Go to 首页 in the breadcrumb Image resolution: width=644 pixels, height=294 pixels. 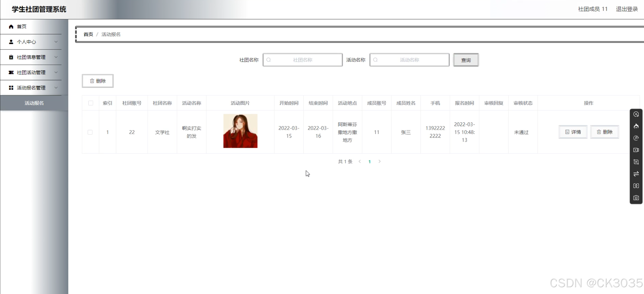(88, 34)
